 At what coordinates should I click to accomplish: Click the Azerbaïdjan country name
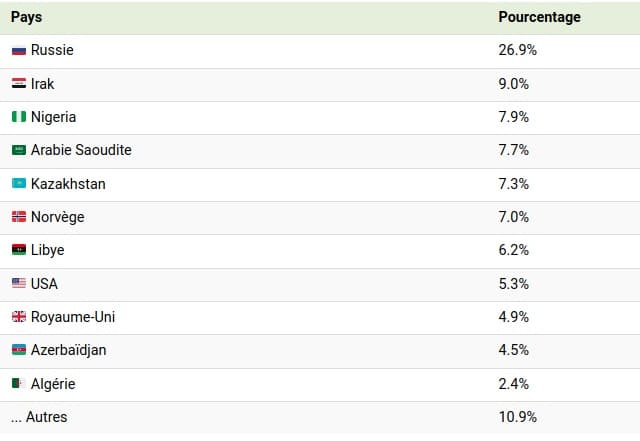[x=69, y=350]
